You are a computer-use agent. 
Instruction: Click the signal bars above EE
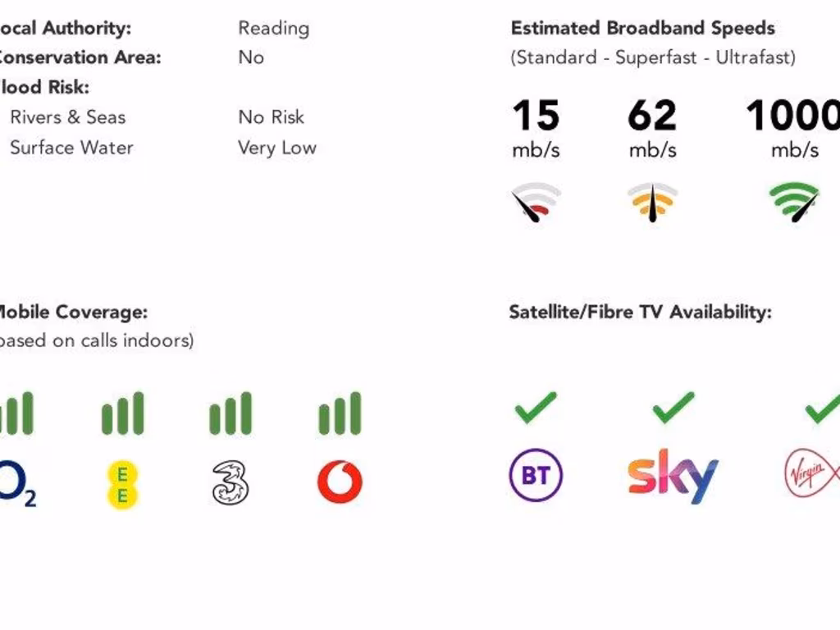point(123,413)
